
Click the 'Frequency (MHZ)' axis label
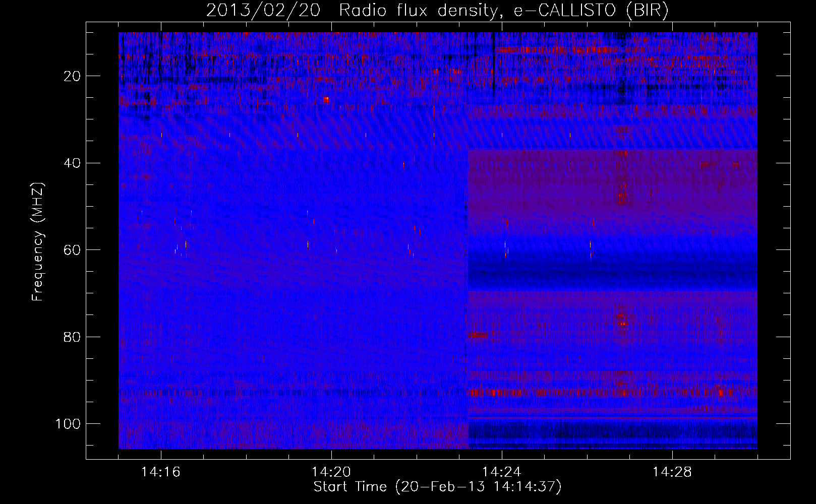point(38,242)
